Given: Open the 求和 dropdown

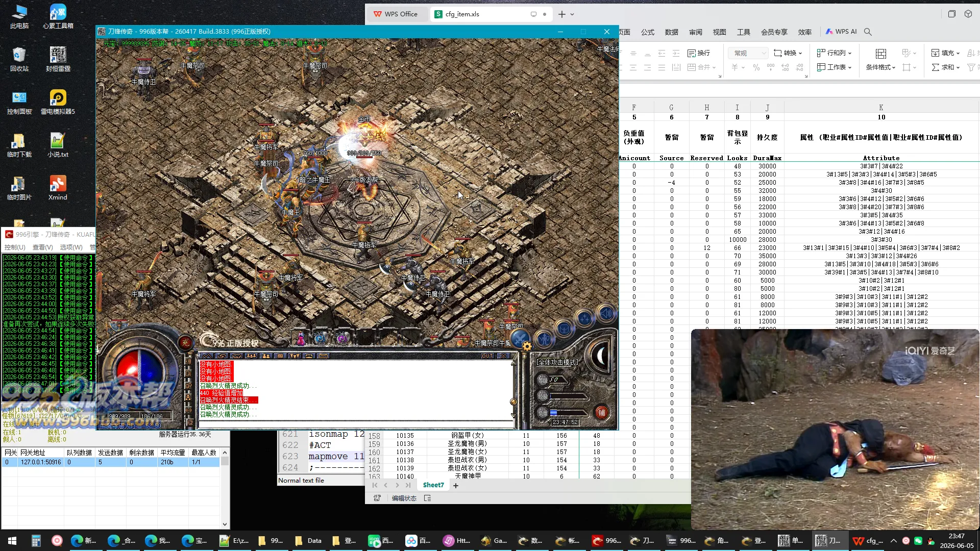Looking at the screenshot, I should coord(946,67).
